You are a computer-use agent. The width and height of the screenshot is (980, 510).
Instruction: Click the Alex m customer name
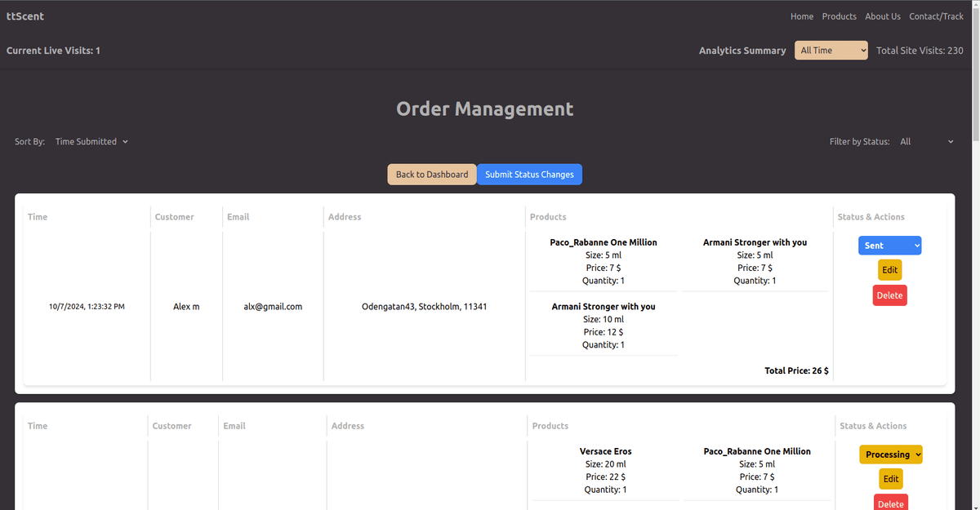pos(186,307)
